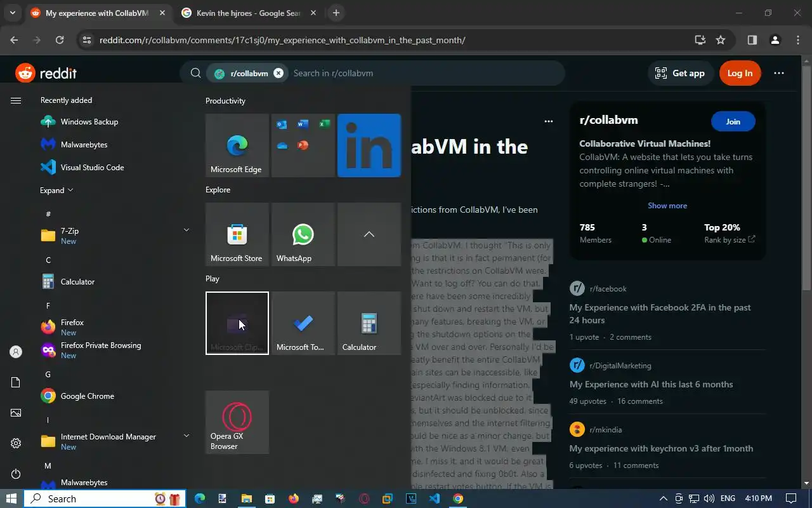
Task: Open the Office apps tile folder
Action: [303, 145]
